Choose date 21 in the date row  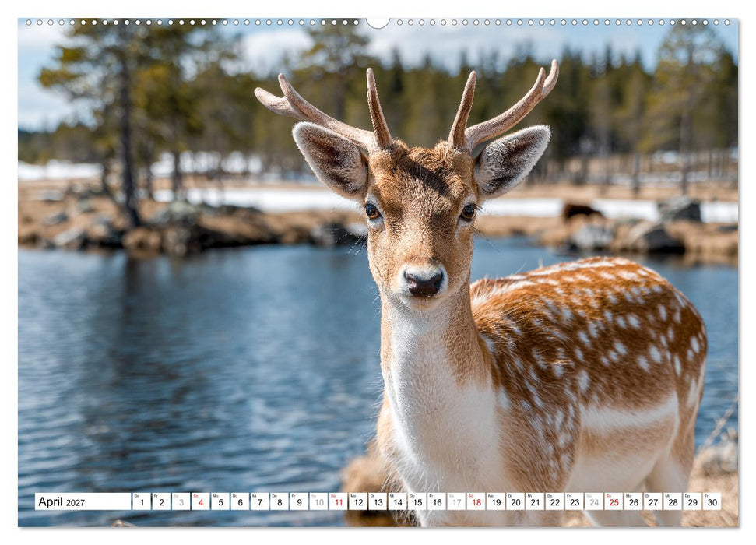[x=535, y=501]
